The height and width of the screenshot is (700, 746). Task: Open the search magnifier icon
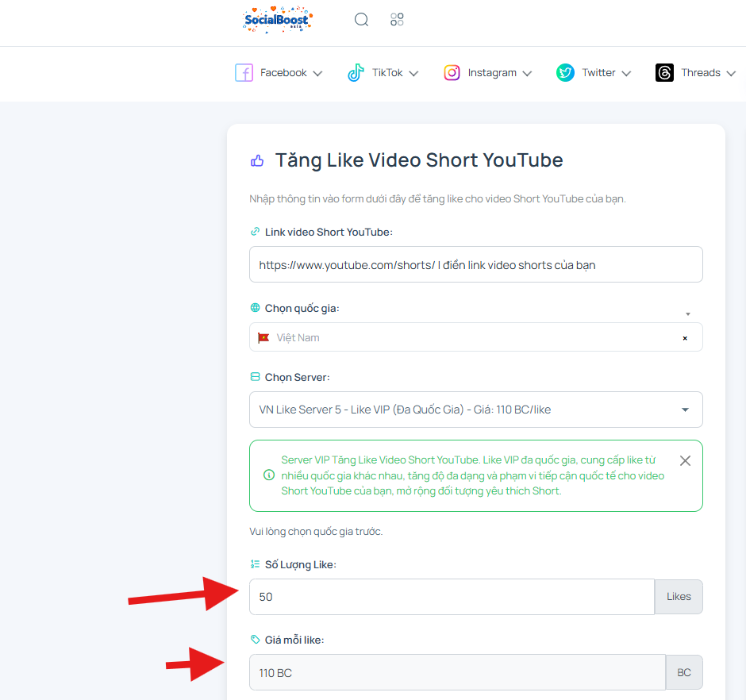pyautogui.click(x=362, y=20)
